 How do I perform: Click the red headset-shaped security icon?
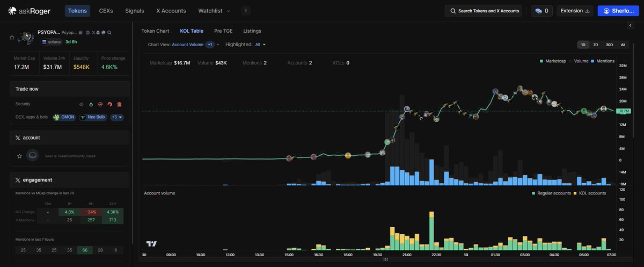109,104
